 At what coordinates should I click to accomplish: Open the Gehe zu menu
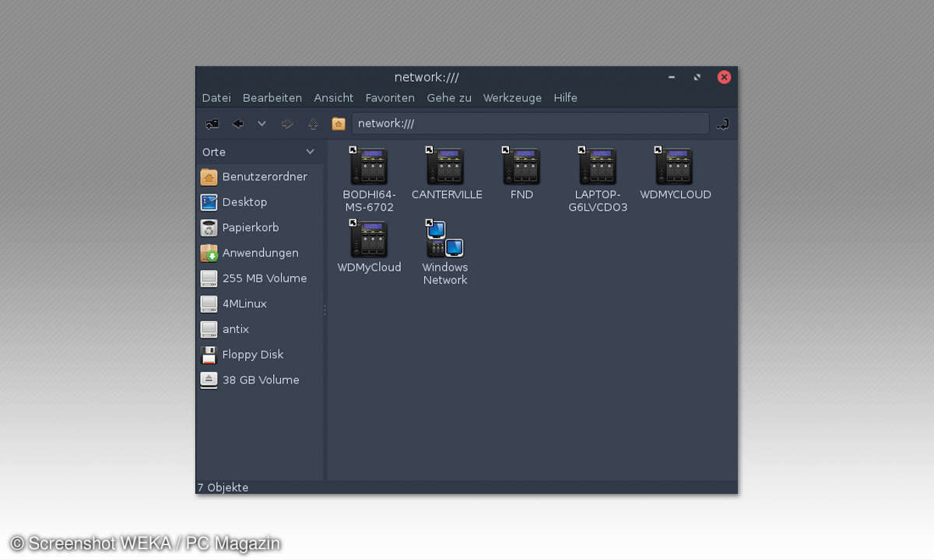(x=449, y=98)
